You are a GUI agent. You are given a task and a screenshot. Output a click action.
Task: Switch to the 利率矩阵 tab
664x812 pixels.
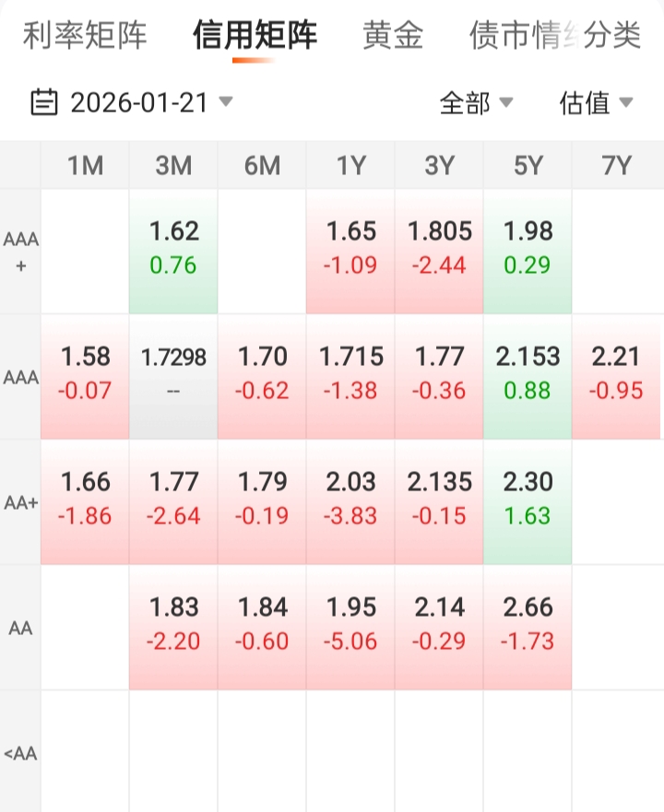coord(85,35)
